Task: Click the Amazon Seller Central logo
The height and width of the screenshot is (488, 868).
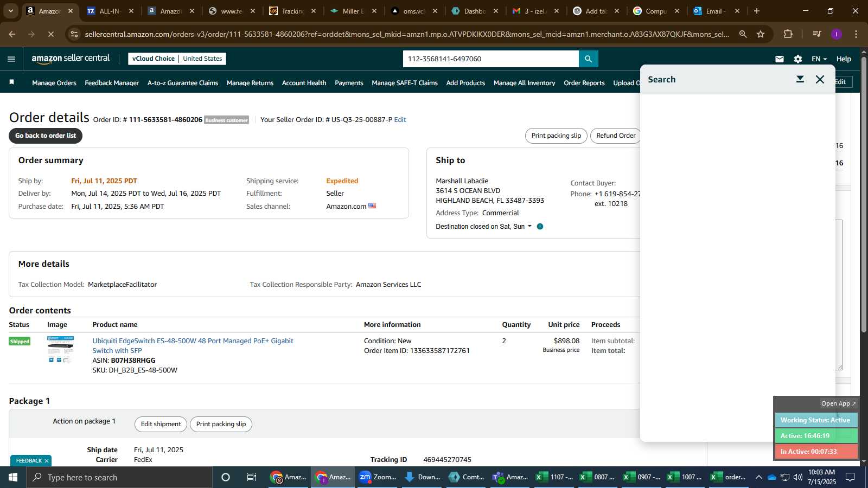Action: point(71,59)
